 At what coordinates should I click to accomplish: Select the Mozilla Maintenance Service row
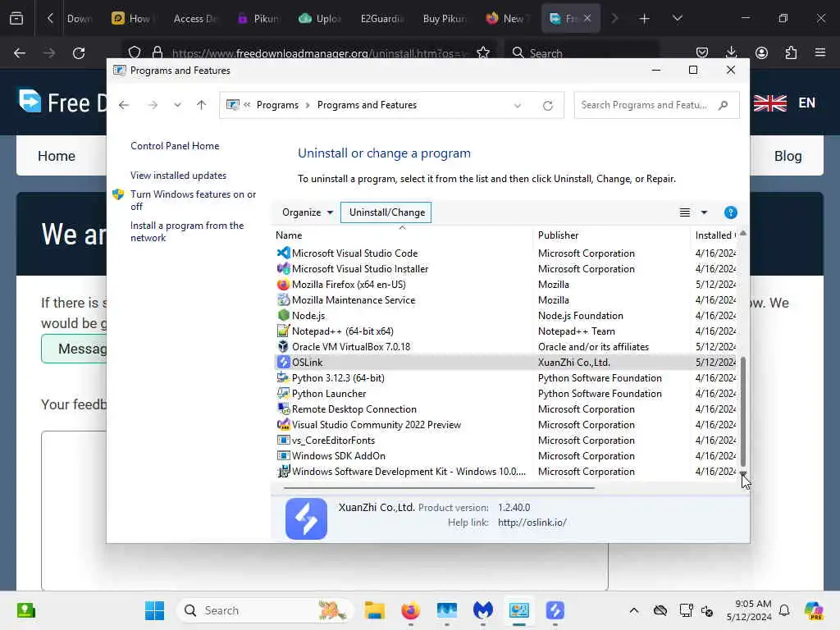506,300
